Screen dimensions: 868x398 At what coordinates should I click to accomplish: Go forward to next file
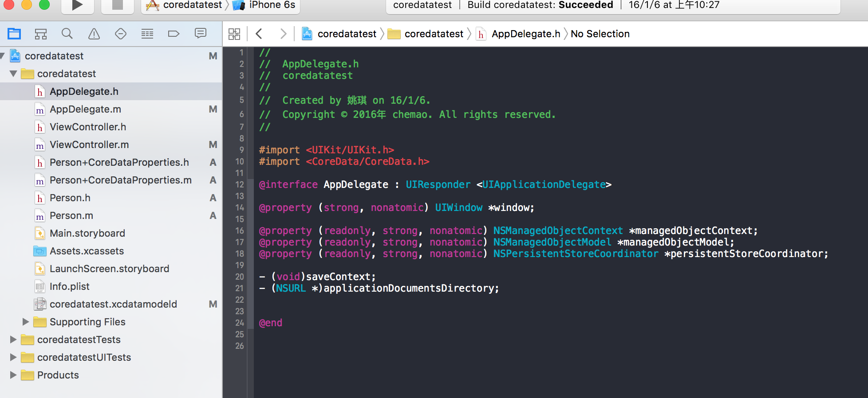pyautogui.click(x=283, y=34)
